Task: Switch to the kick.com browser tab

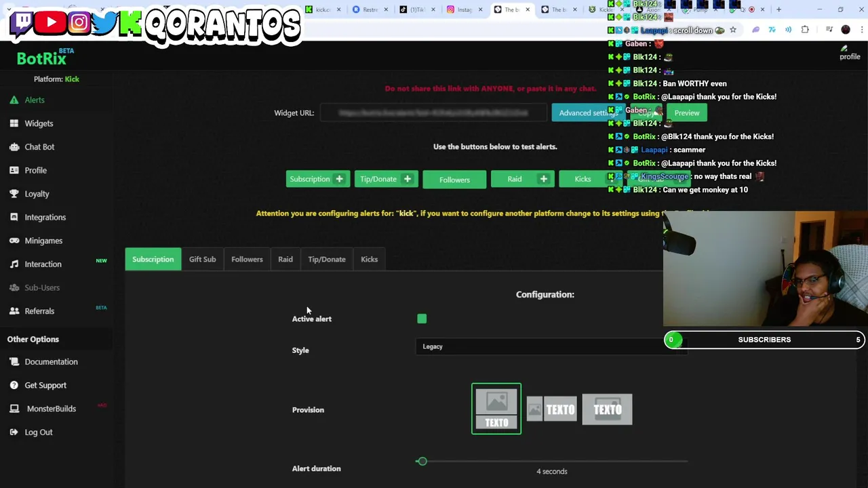Action: pos(323,9)
